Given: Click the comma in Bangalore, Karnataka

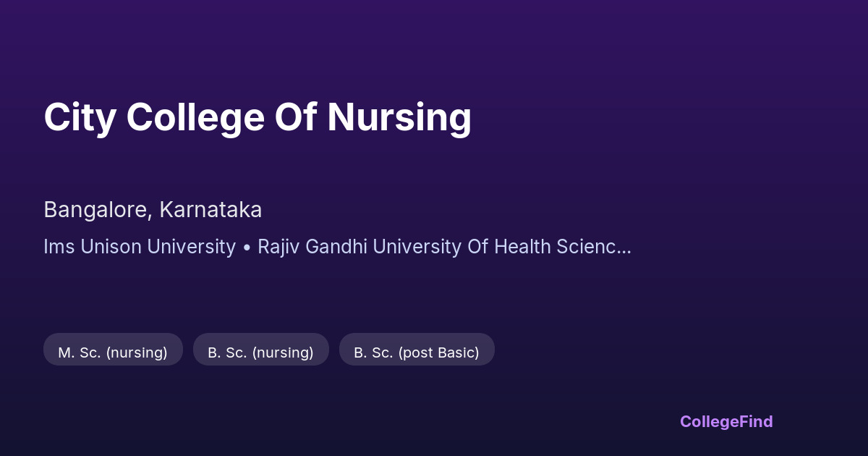Looking at the screenshot, I should [150, 216].
